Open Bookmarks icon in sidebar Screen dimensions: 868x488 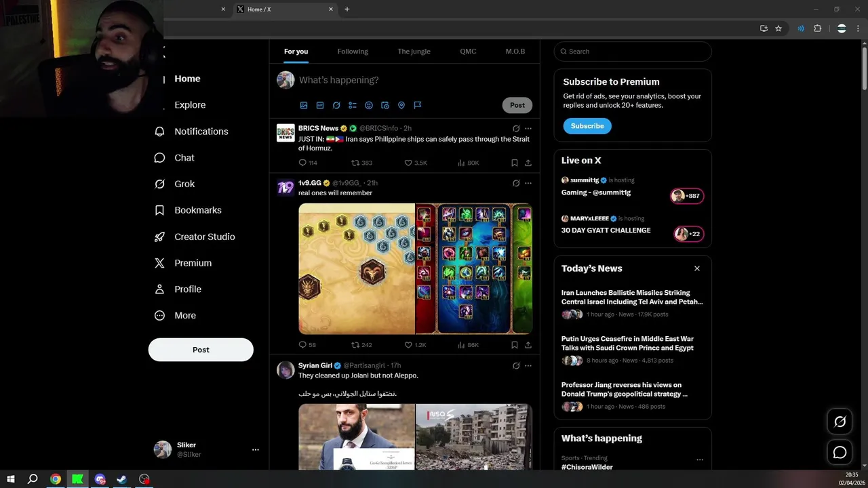coord(160,210)
